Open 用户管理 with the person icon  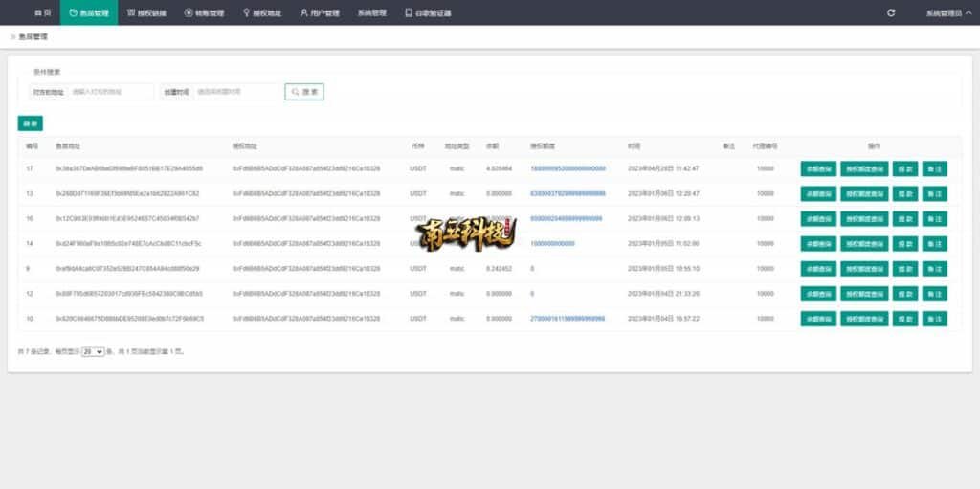(320, 13)
